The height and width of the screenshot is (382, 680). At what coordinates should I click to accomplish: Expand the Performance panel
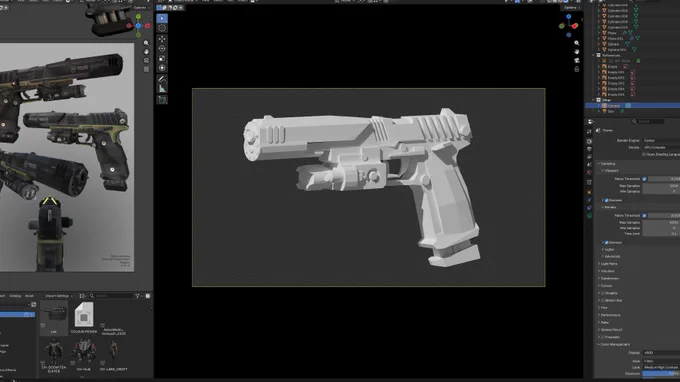610,315
